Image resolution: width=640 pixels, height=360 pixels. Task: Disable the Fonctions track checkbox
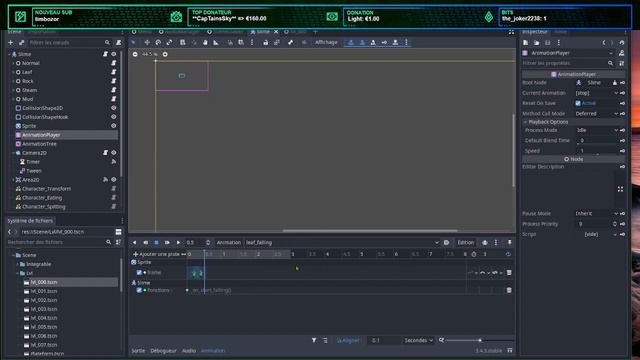coord(139,290)
